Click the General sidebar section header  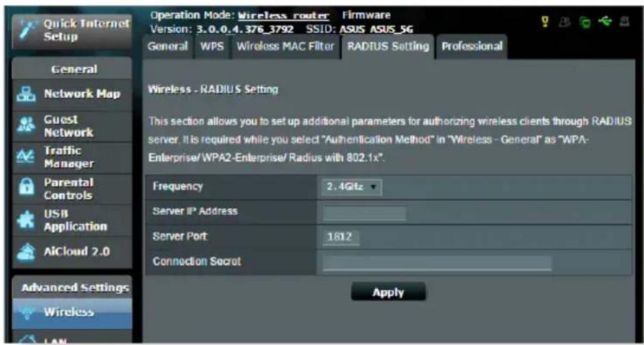[x=72, y=69]
